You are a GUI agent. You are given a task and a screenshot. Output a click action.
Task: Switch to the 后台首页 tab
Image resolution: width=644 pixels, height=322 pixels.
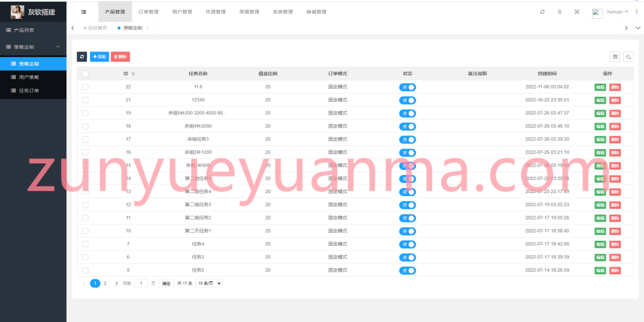point(96,28)
